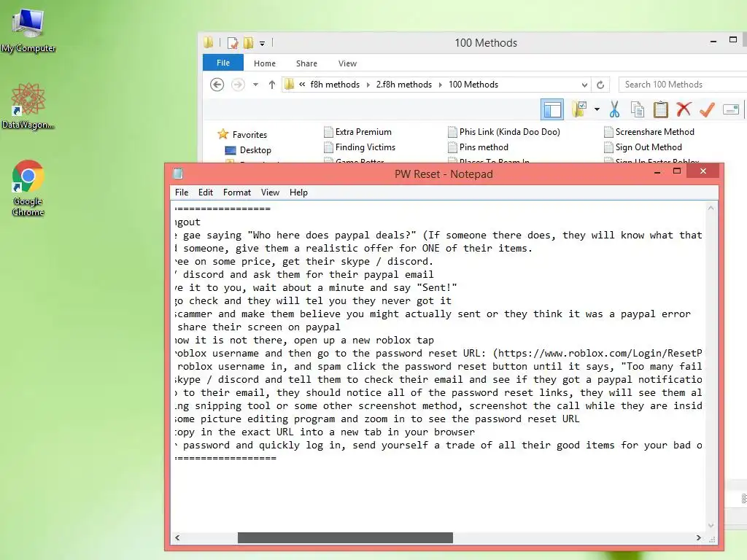The width and height of the screenshot is (747, 560).
Task: Click Notepad horizontal scrollbar thumb
Action: (x=345, y=537)
